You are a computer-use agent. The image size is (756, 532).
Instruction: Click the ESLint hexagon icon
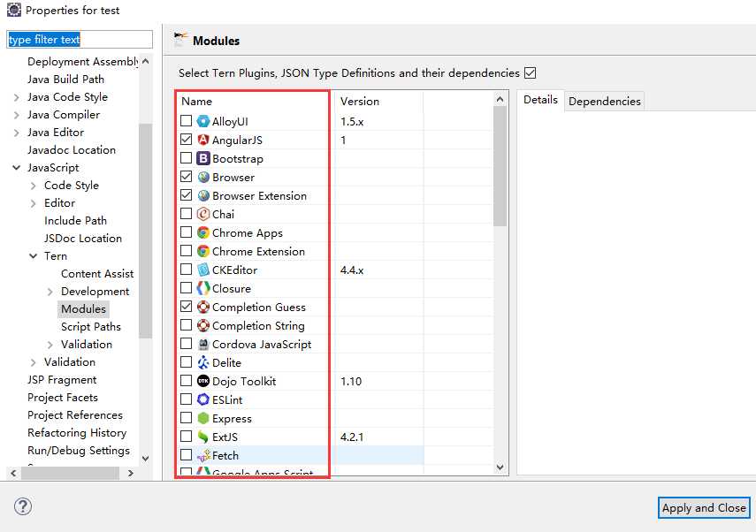click(203, 399)
